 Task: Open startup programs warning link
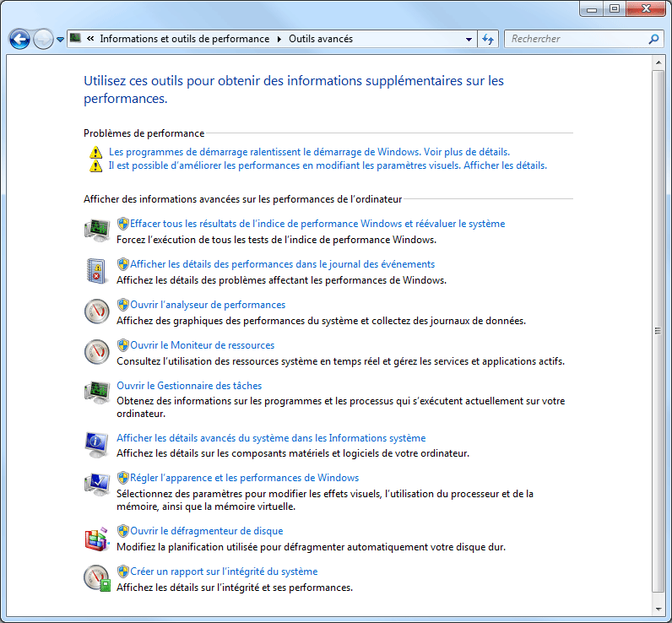point(310,152)
